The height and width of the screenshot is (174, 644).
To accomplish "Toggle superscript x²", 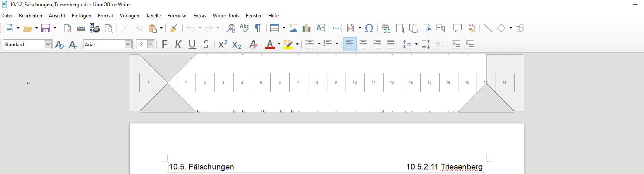I will tap(223, 44).
